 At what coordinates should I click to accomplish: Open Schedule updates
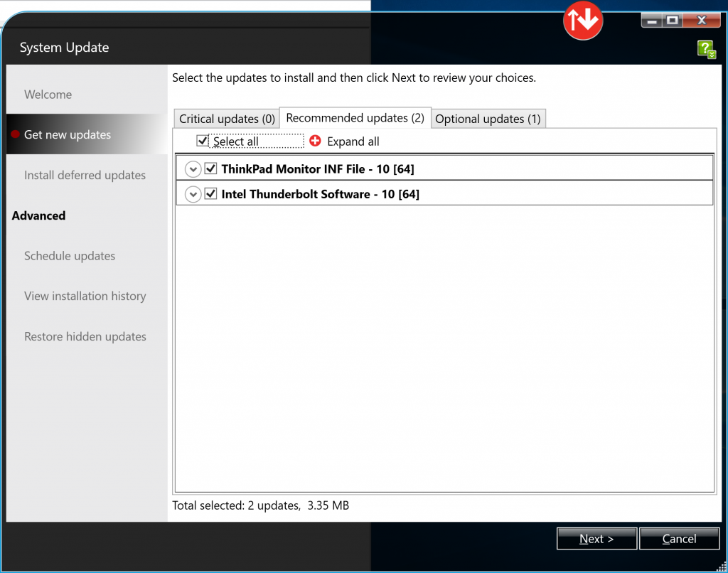(70, 256)
